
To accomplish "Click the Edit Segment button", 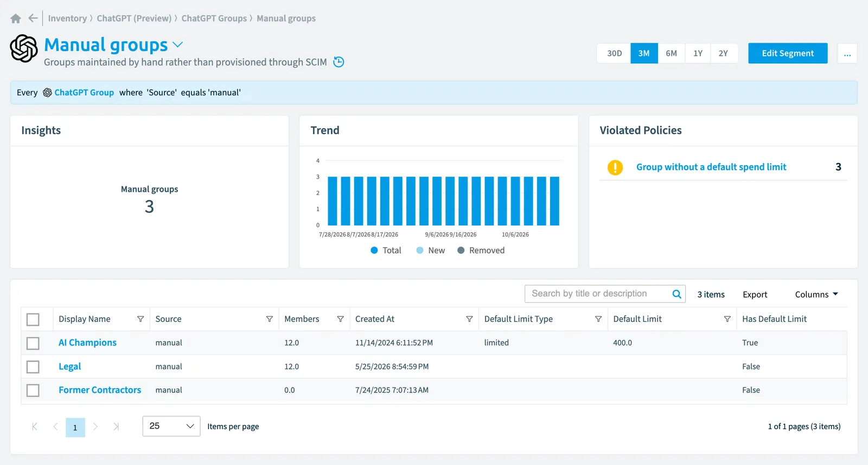I will tap(788, 53).
